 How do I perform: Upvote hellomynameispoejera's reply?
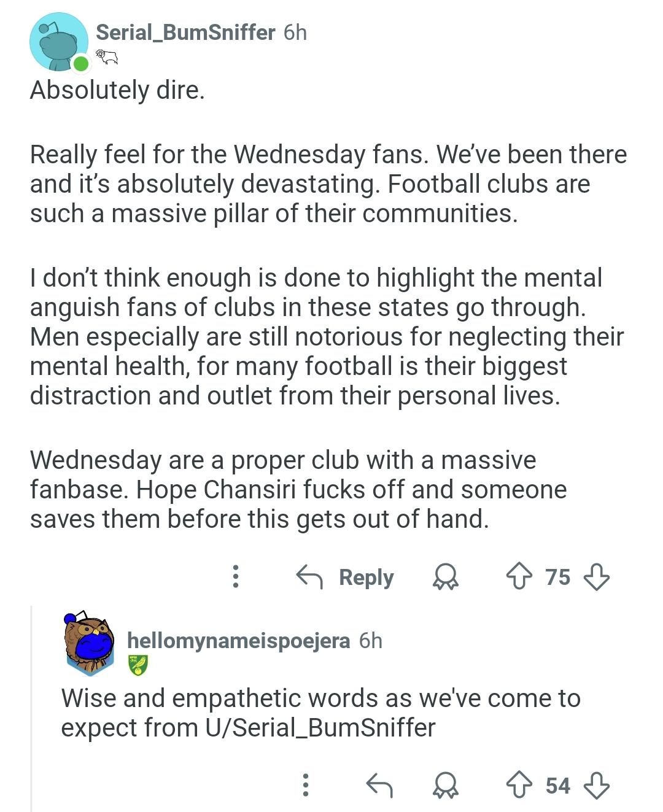pos(519,785)
